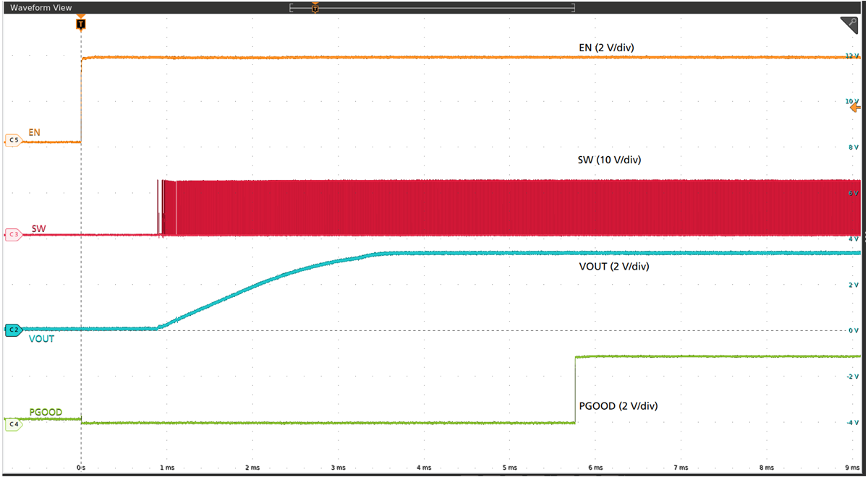Select the C2 channel badge for VOUT
868x477 pixels.
[13, 330]
